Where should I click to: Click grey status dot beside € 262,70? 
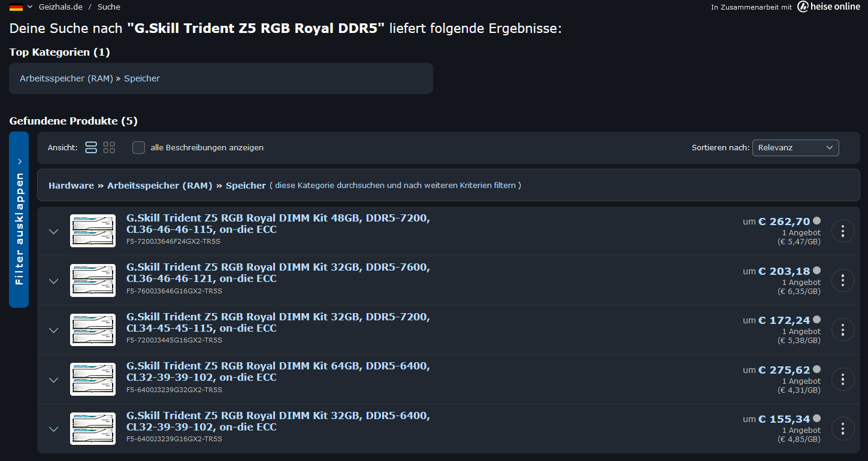816,220
